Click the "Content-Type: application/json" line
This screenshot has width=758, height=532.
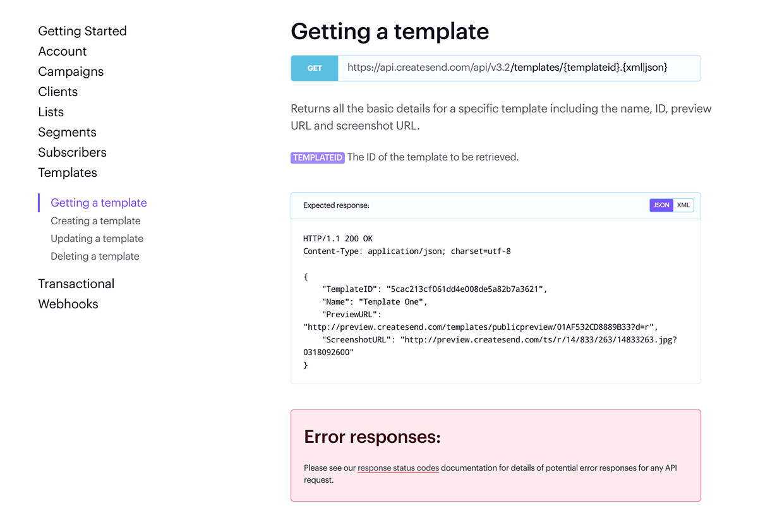coord(407,251)
